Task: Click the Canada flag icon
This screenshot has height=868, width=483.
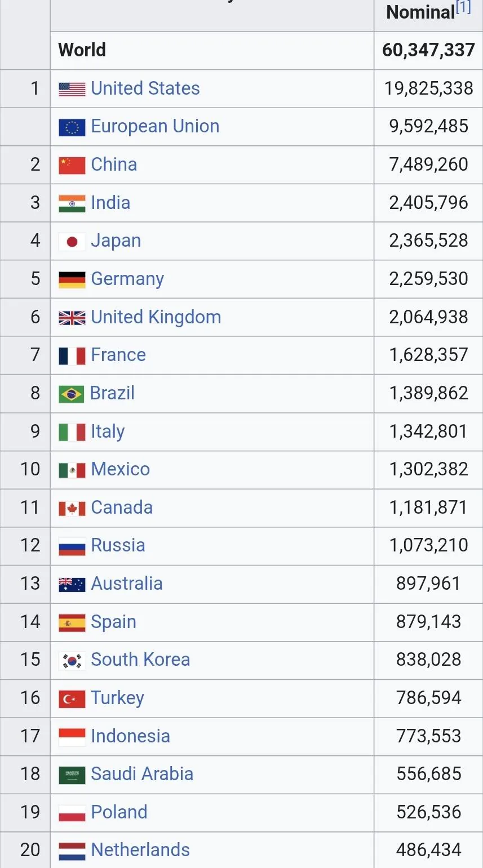Action: (72, 508)
